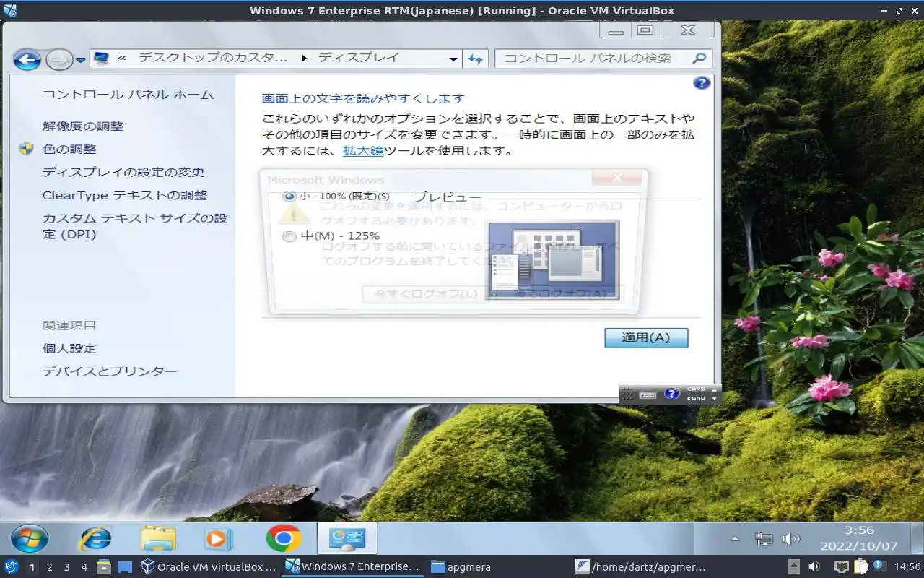Switch to host workspace 2
The width and height of the screenshot is (924, 578).
pos(50,567)
